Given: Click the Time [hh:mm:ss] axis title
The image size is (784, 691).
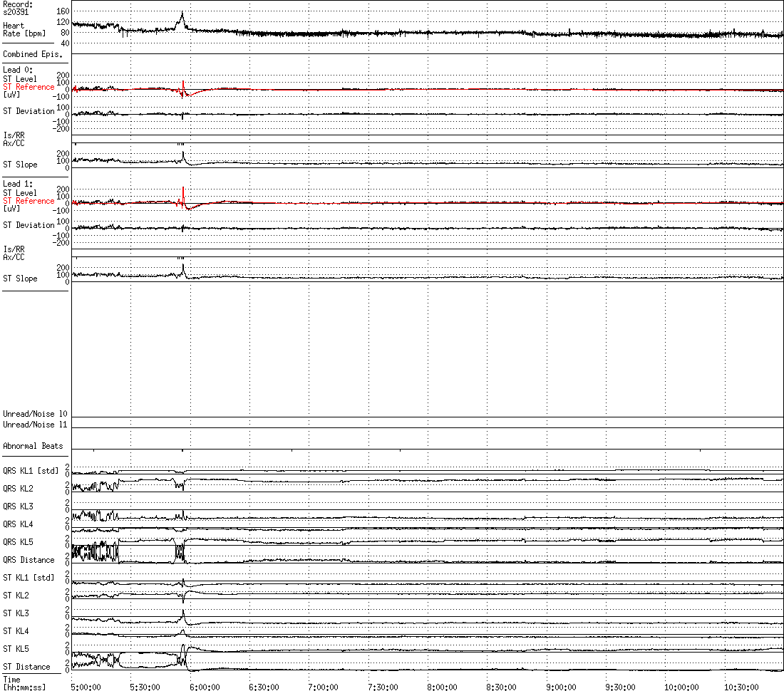Looking at the screenshot, I should [x=22, y=684].
